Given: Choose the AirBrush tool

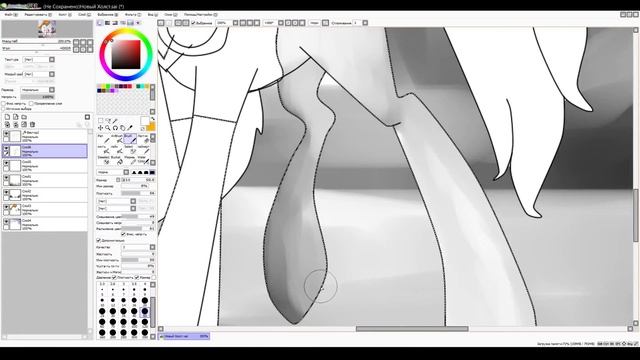Looking at the screenshot, I should point(117,139).
